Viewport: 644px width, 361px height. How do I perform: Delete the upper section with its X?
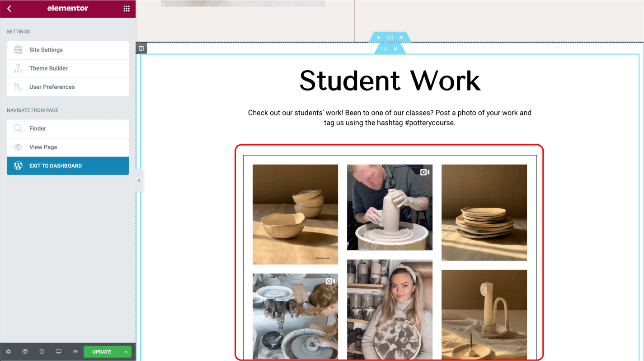click(x=401, y=38)
